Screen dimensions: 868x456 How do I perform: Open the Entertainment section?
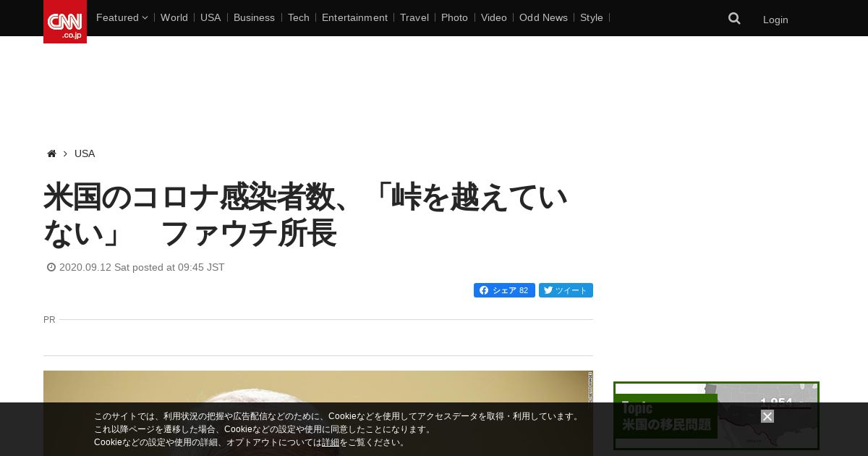[354, 17]
